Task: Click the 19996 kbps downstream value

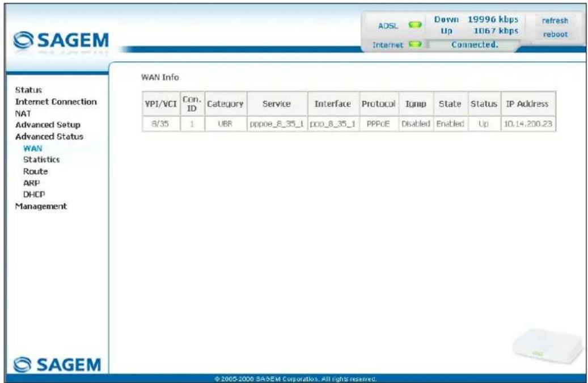Action: pos(493,19)
